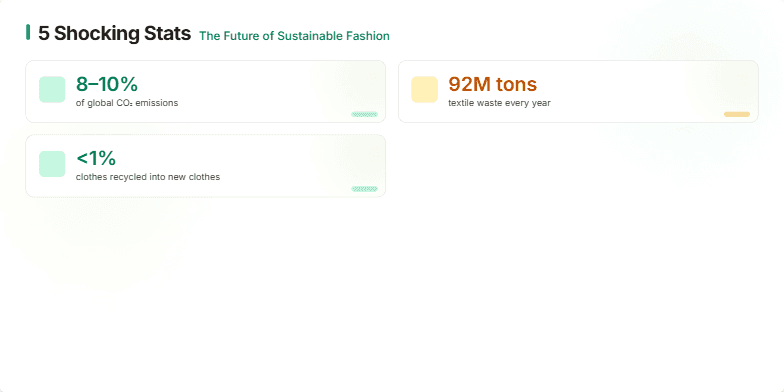Click the green progress bar in the <1% card

click(364, 189)
